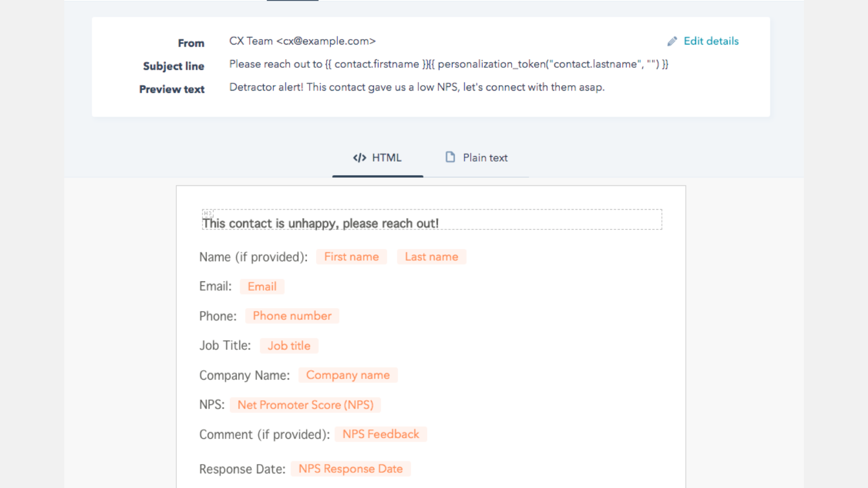Select the Net Promoter Score (NPS) token

pos(305,405)
